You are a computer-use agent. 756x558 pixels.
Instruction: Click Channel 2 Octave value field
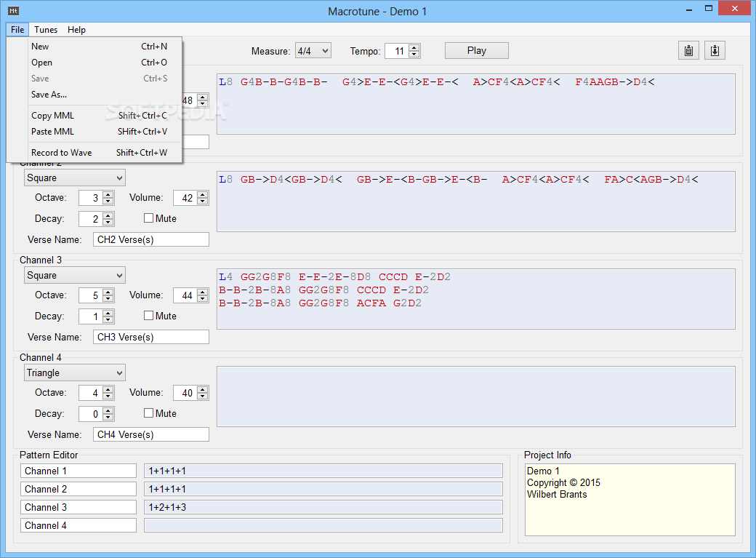(91, 198)
